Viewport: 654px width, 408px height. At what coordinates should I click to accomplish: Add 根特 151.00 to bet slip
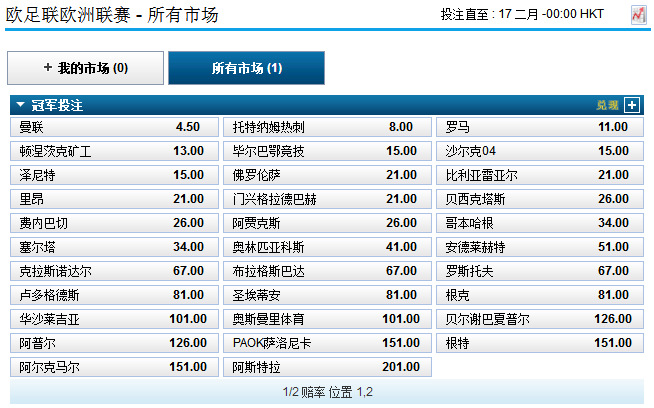point(540,343)
